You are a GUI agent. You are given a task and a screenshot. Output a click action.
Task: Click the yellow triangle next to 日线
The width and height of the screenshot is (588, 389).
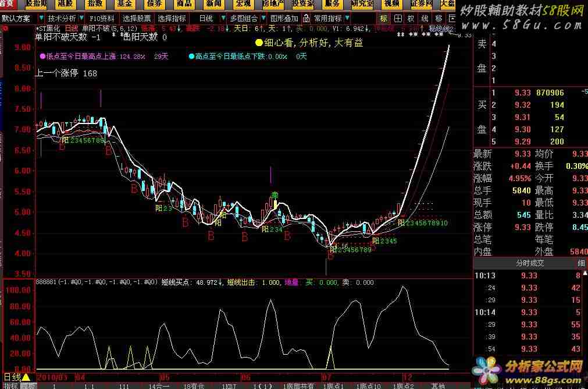click(x=26, y=377)
